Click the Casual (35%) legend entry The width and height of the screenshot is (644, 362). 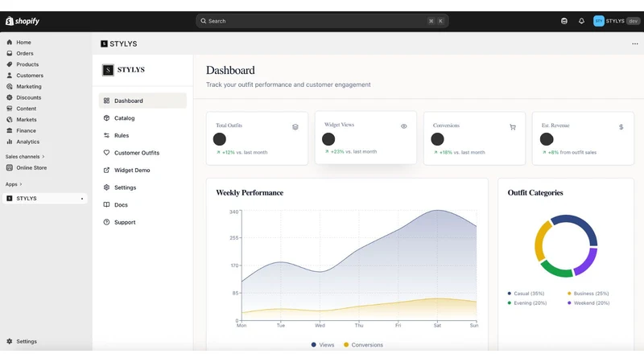click(526, 294)
